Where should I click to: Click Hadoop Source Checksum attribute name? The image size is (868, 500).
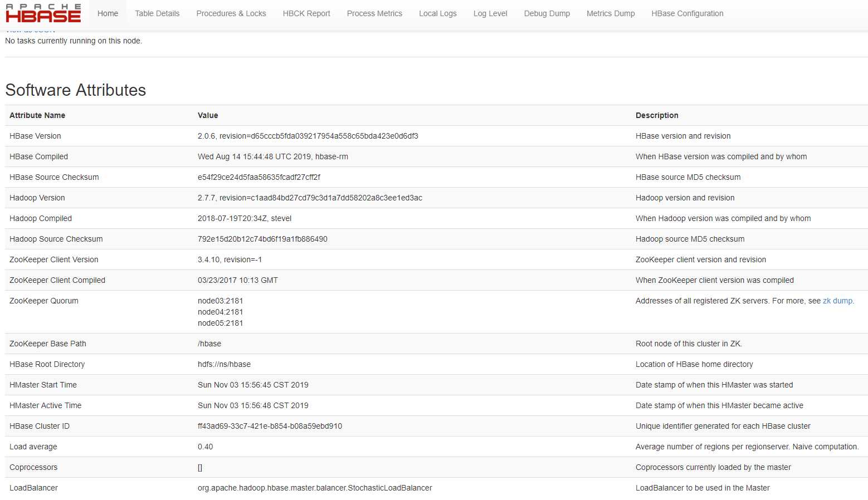pyautogui.click(x=56, y=239)
